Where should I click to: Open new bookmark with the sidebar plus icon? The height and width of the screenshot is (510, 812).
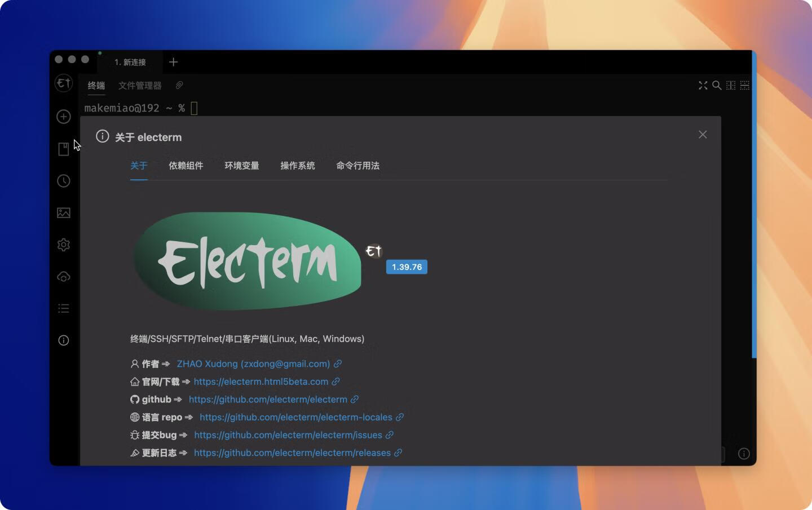[x=64, y=117]
